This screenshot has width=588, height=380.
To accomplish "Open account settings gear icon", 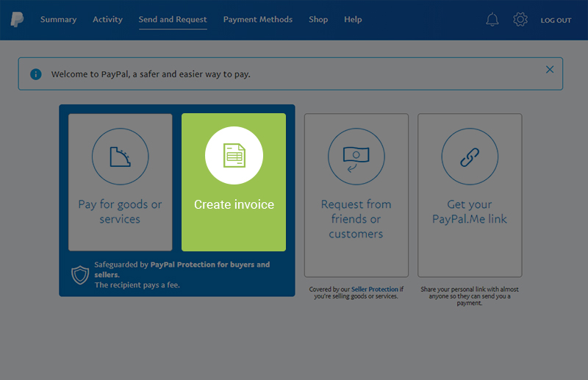I will [520, 20].
